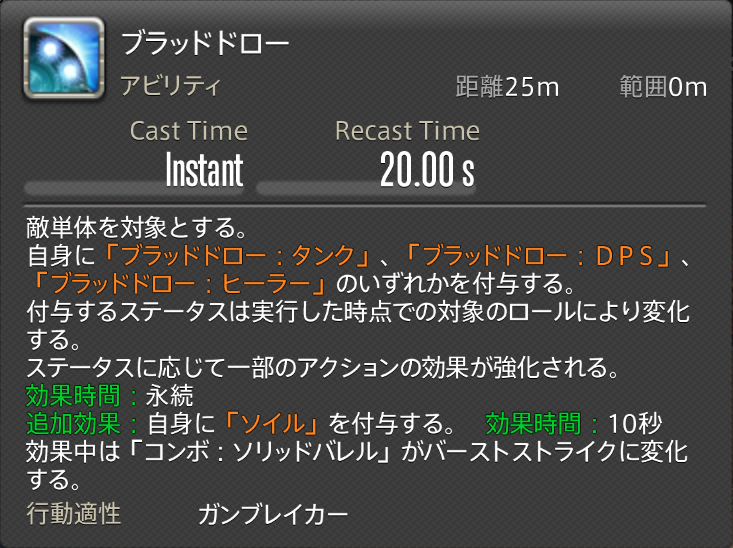Viewport: 733px width, 548px height.
Task: Select the ブラッドドロー title text
Action: click(205, 44)
